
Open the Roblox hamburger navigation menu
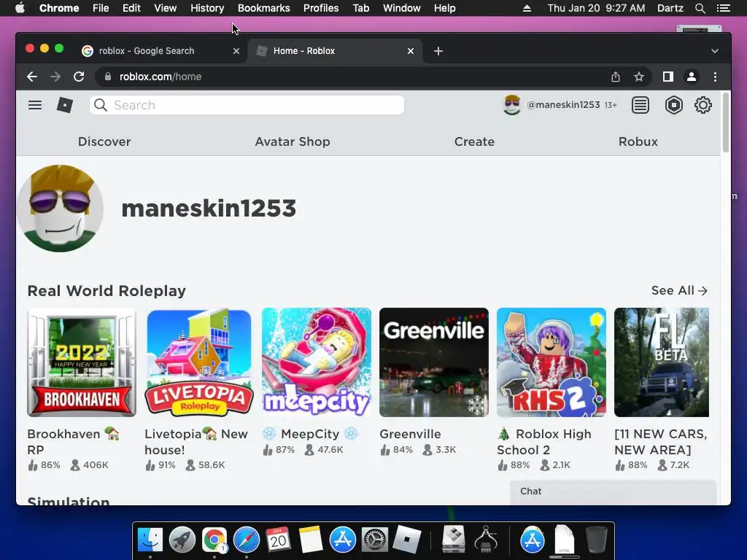[35, 105]
